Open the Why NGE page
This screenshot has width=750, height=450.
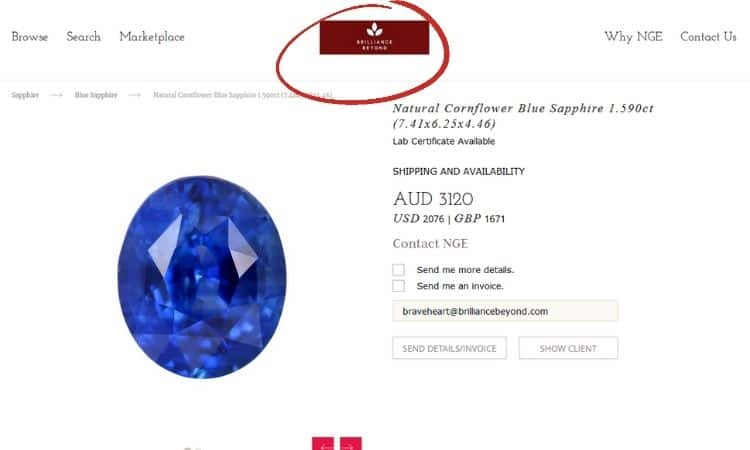633,37
